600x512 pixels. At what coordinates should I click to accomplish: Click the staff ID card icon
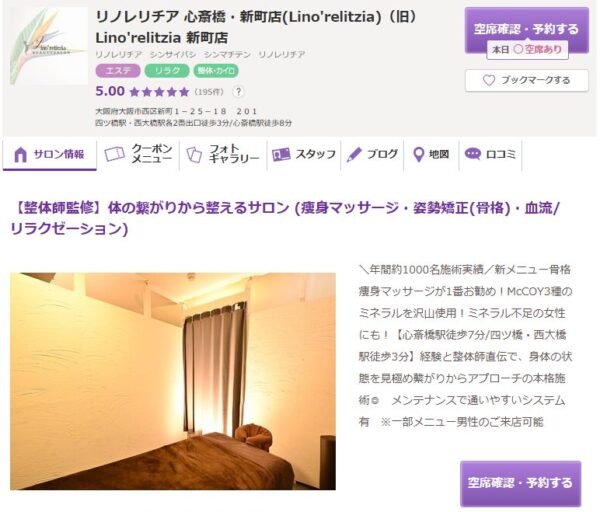point(281,155)
